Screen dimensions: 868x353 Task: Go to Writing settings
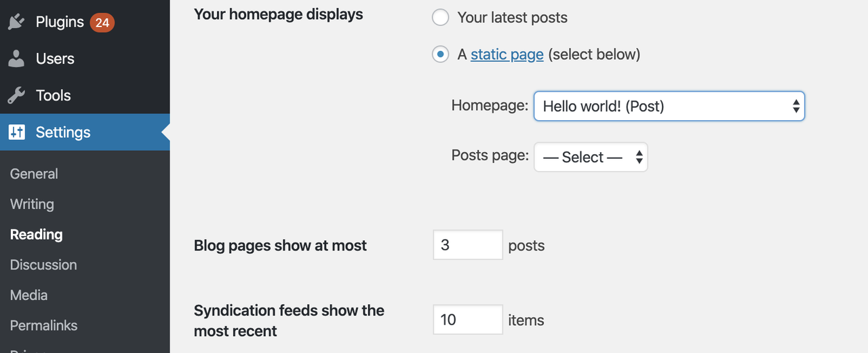coord(32,204)
